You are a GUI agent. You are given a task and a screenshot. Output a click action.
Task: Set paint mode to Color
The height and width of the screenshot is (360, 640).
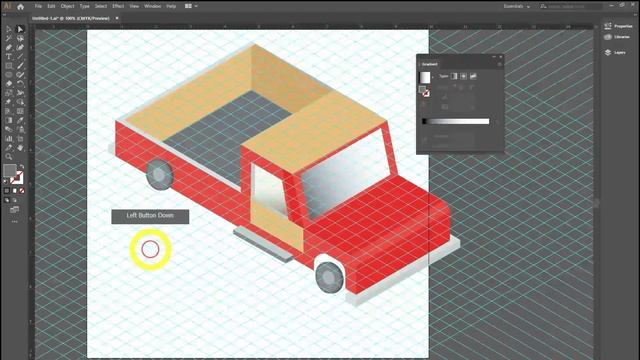click(x=7, y=191)
